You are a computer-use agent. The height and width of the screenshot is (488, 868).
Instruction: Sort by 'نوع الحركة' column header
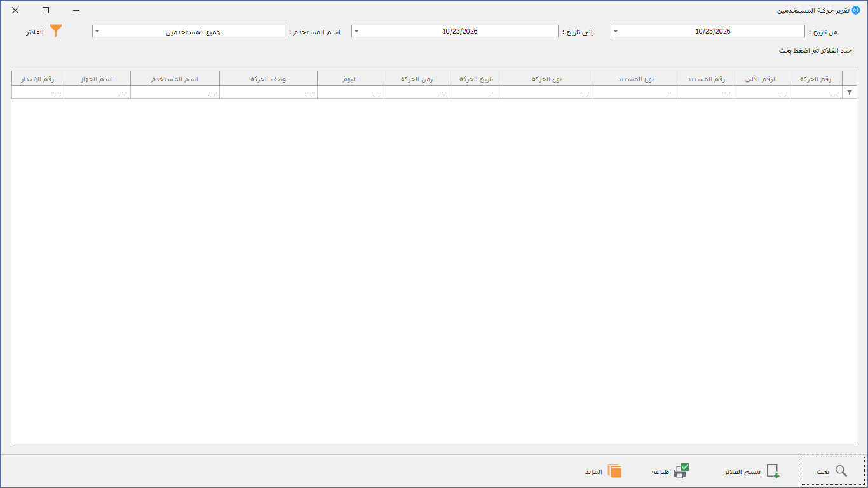point(547,79)
